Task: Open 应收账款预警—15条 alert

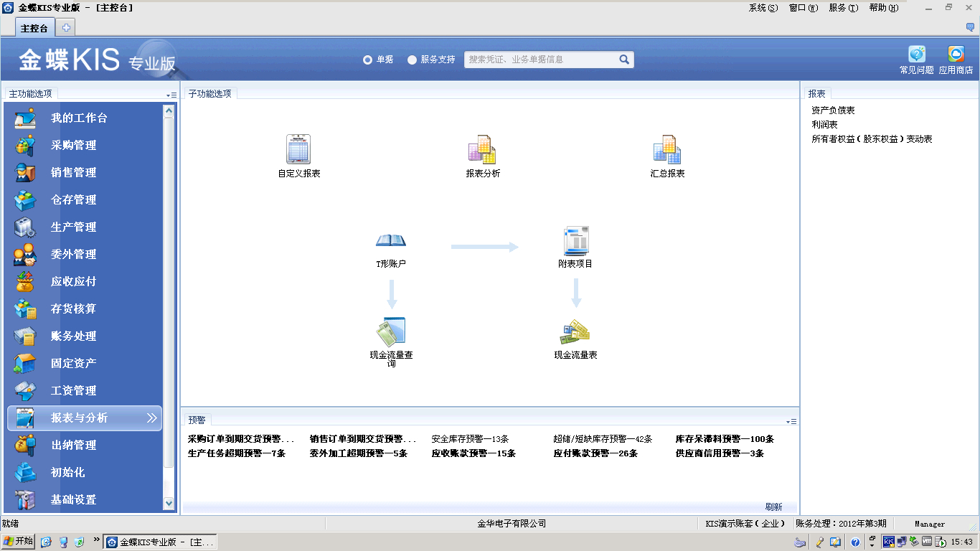Action: click(473, 453)
